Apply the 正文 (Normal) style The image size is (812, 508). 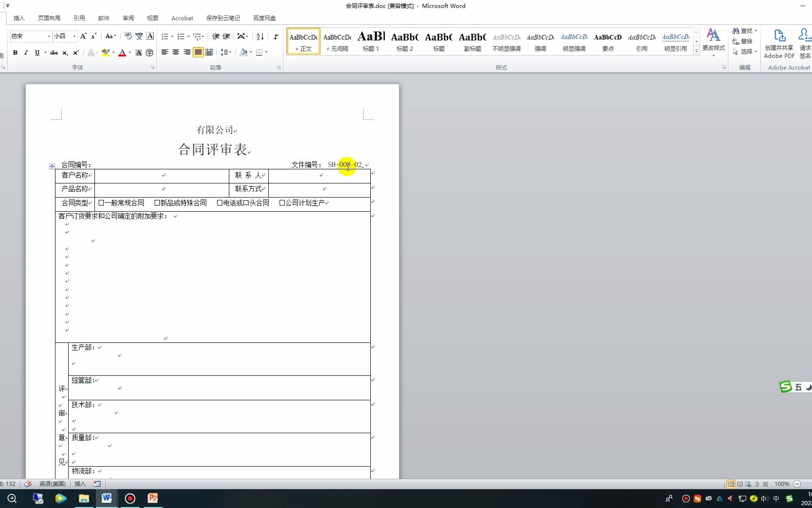[x=304, y=41]
